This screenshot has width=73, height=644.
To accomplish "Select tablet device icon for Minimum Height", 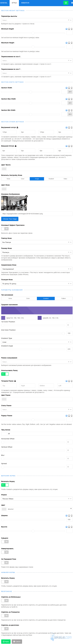I will [69, 29].
